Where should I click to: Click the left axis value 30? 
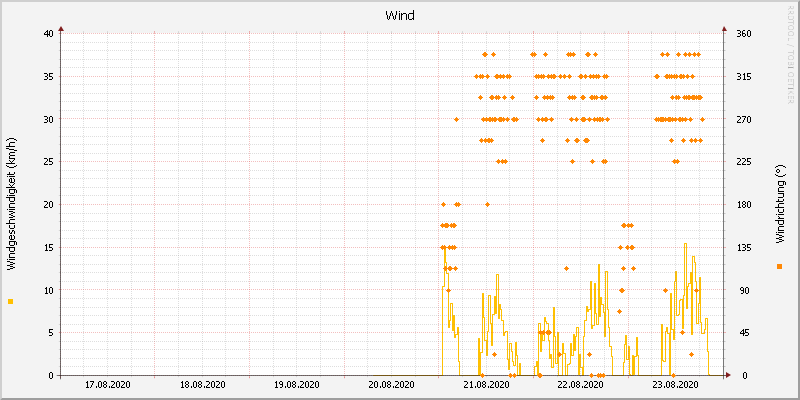click(x=48, y=119)
